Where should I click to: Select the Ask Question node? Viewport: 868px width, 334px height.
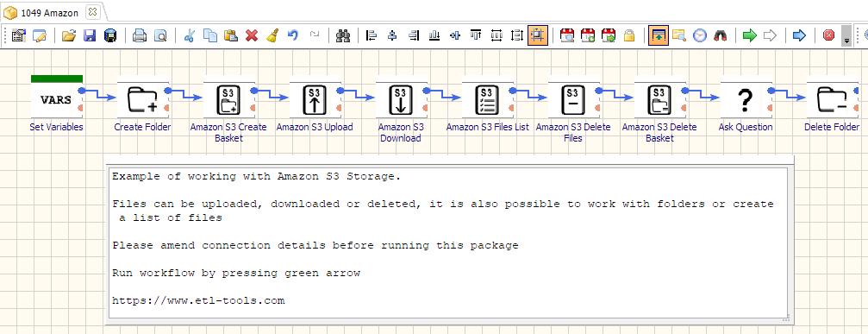point(746,99)
